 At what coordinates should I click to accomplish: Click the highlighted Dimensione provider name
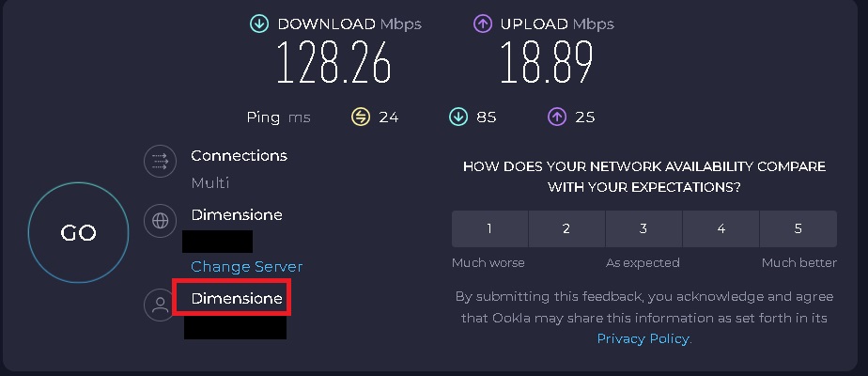[237, 299]
